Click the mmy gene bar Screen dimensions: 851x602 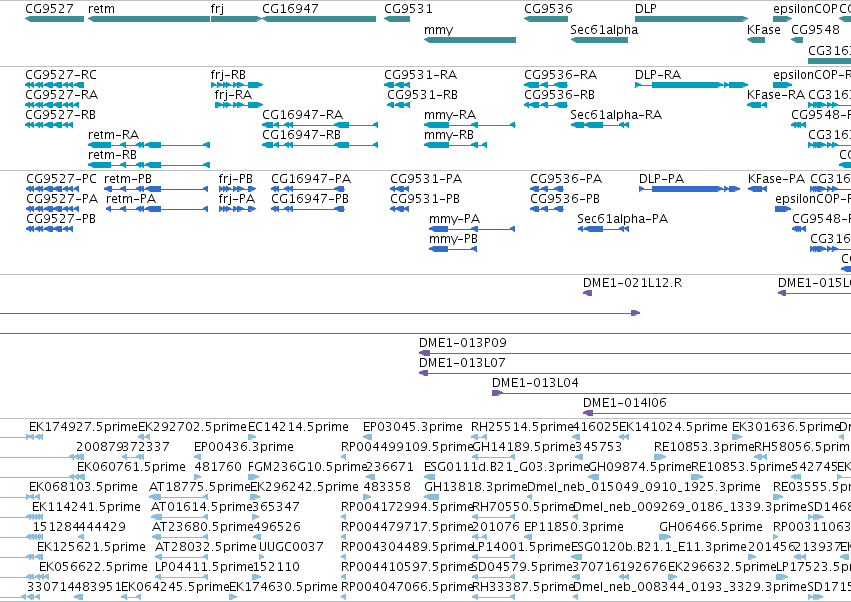(470, 40)
